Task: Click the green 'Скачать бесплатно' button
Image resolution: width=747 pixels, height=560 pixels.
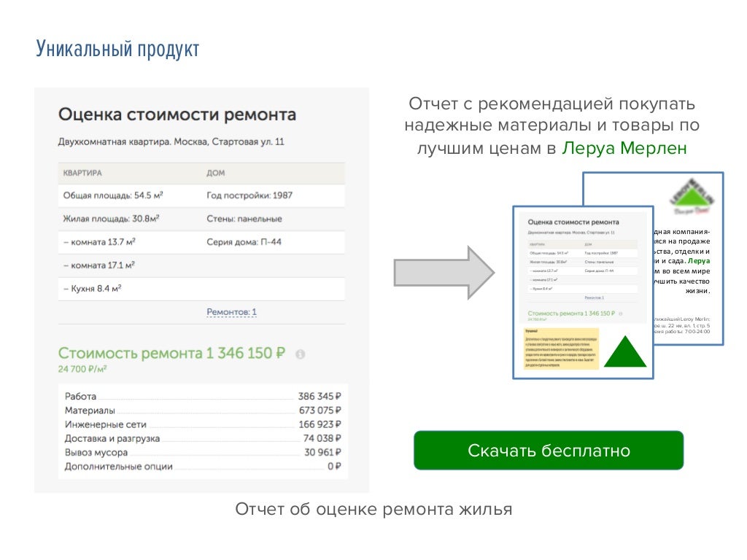Action: click(549, 450)
